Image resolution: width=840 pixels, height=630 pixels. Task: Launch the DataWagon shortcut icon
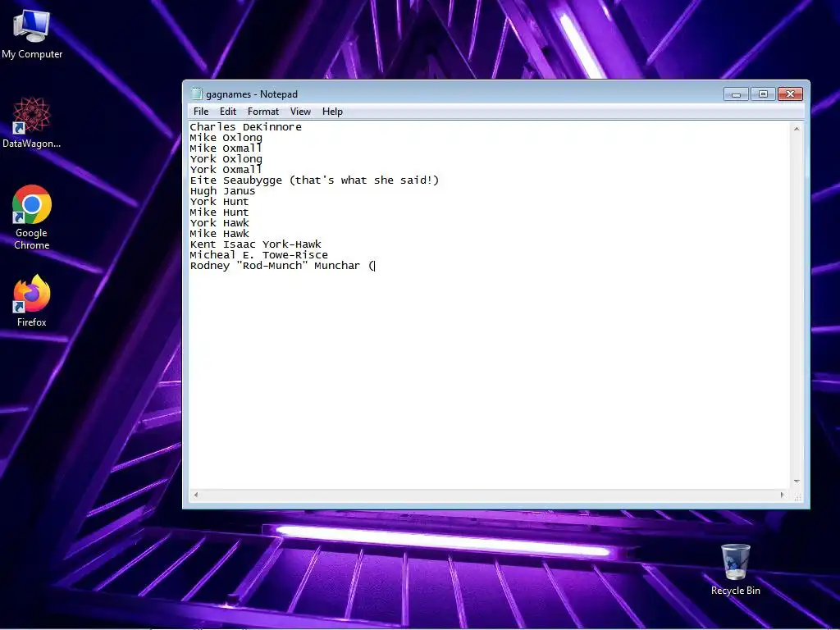tap(32, 122)
